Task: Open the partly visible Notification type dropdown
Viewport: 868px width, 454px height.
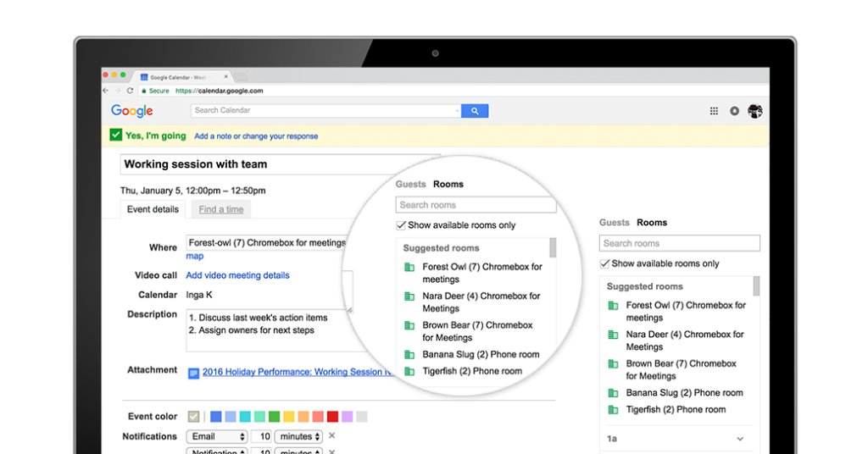Action: point(216,451)
